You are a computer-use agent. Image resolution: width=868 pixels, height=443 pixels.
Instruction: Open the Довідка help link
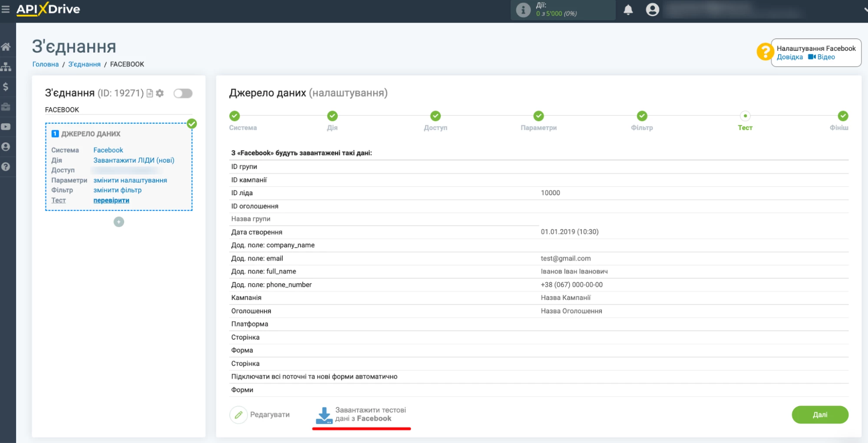coord(790,57)
